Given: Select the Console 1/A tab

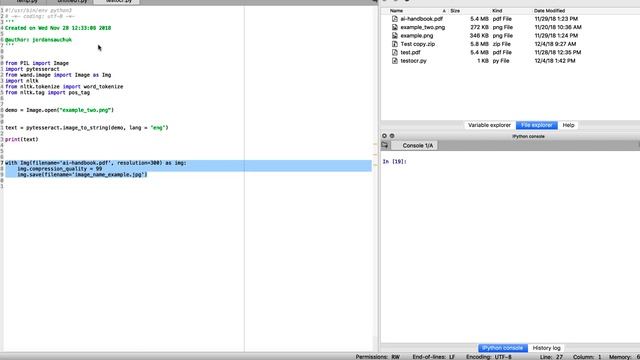Looking at the screenshot, I should click(x=415, y=145).
